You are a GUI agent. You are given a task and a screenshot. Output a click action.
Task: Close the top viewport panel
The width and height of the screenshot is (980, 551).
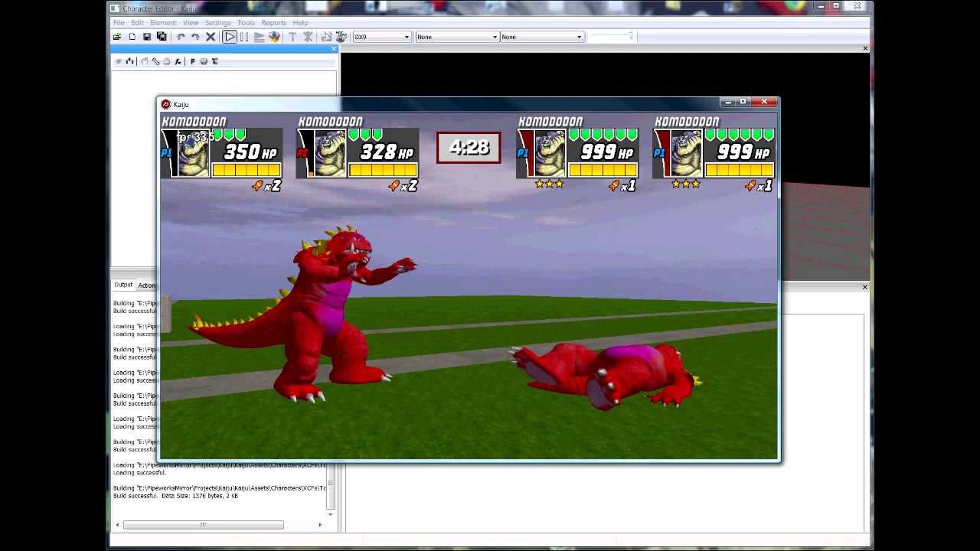point(865,49)
